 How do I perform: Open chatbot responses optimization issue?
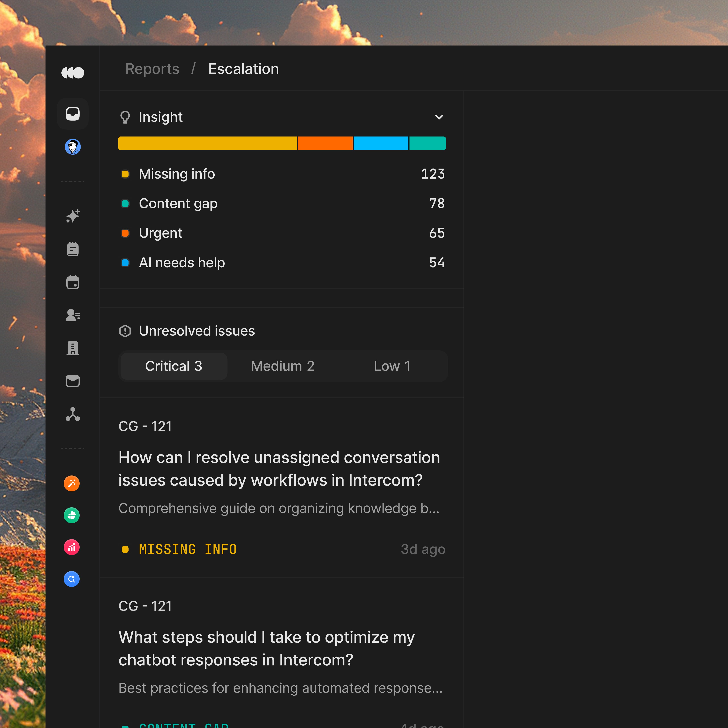pos(266,649)
